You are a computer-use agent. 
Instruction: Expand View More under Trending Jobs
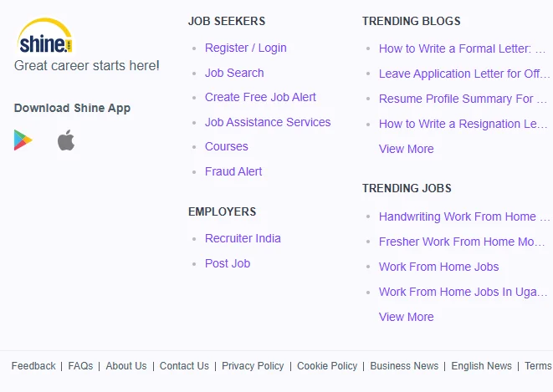406,317
